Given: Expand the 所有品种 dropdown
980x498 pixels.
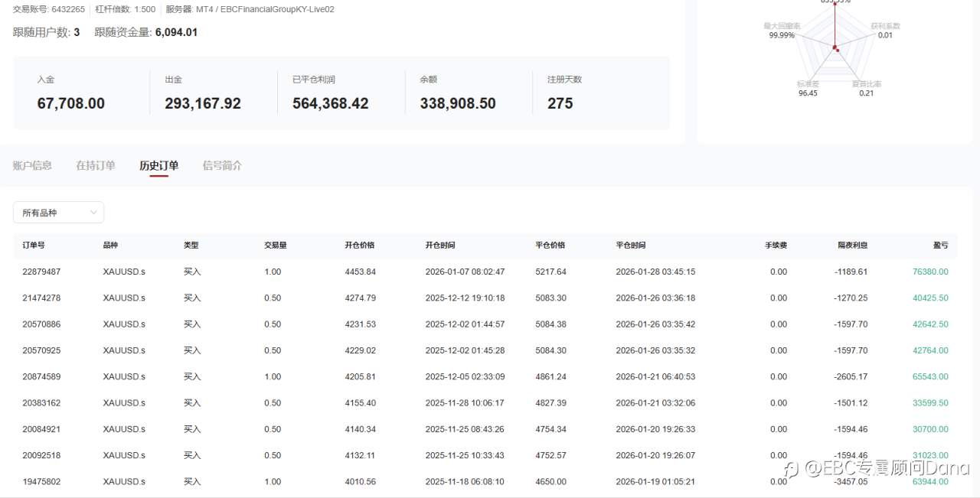Looking at the screenshot, I should pyautogui.click(x=58, y=213).
